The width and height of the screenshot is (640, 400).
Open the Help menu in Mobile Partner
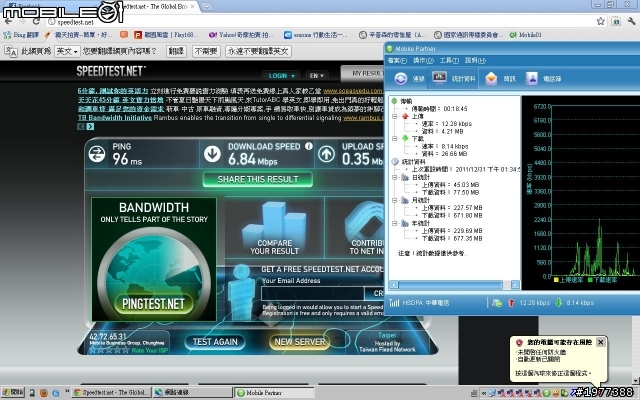click(x=475, y=60)
